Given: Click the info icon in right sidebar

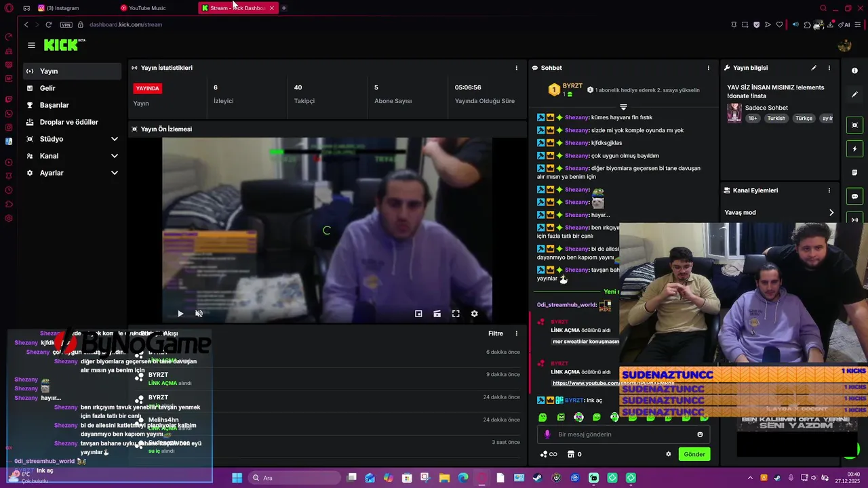Looking at the screenshot, I should coord(854,70).
